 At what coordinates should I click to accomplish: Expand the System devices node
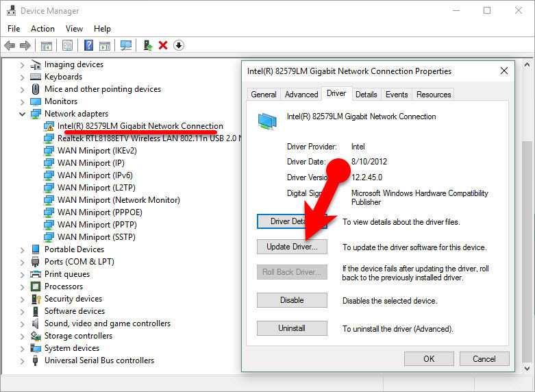(x=22, y=349)
